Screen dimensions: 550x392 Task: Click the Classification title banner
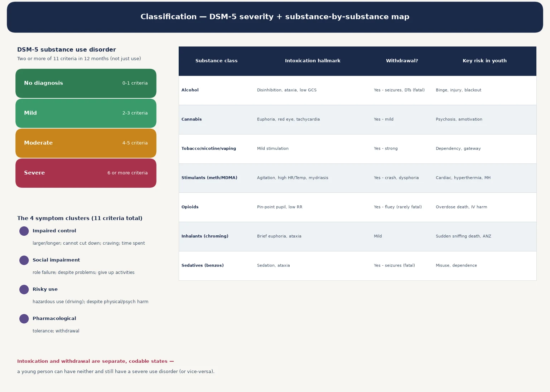[x=275, y=17]
